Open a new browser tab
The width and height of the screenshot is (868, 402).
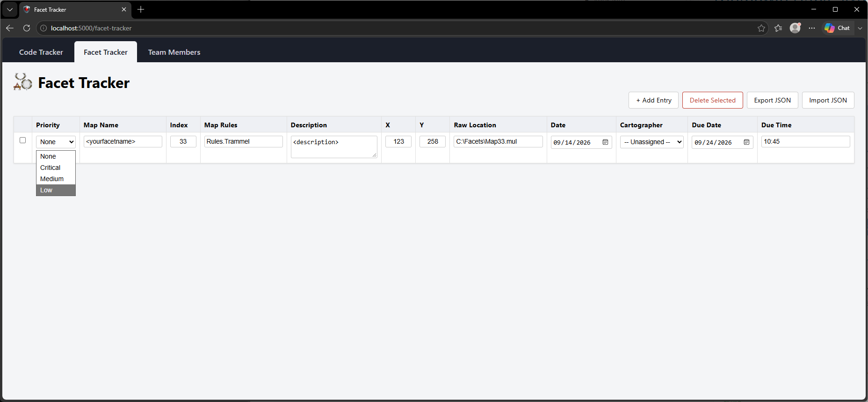pos(141,9)
